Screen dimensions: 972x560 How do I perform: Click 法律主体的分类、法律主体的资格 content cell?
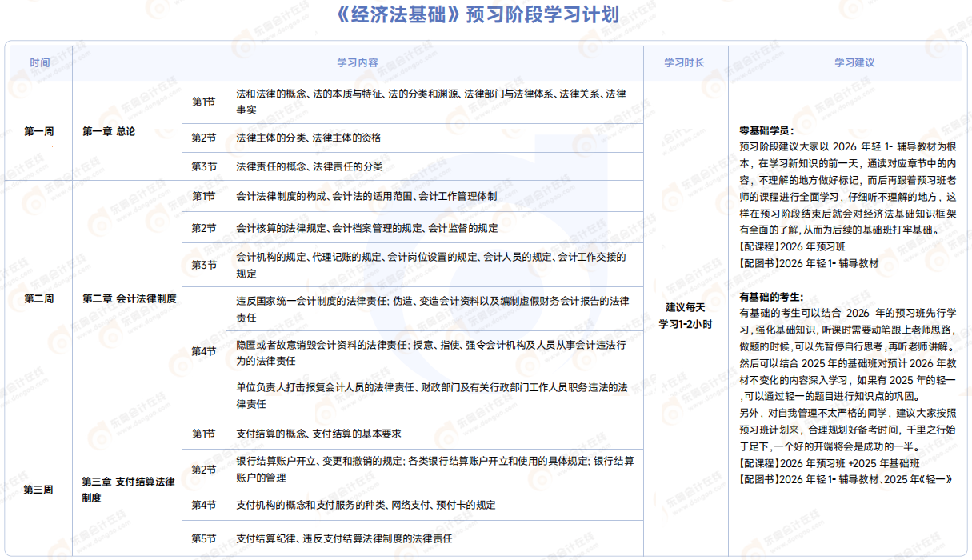point(309,138)
